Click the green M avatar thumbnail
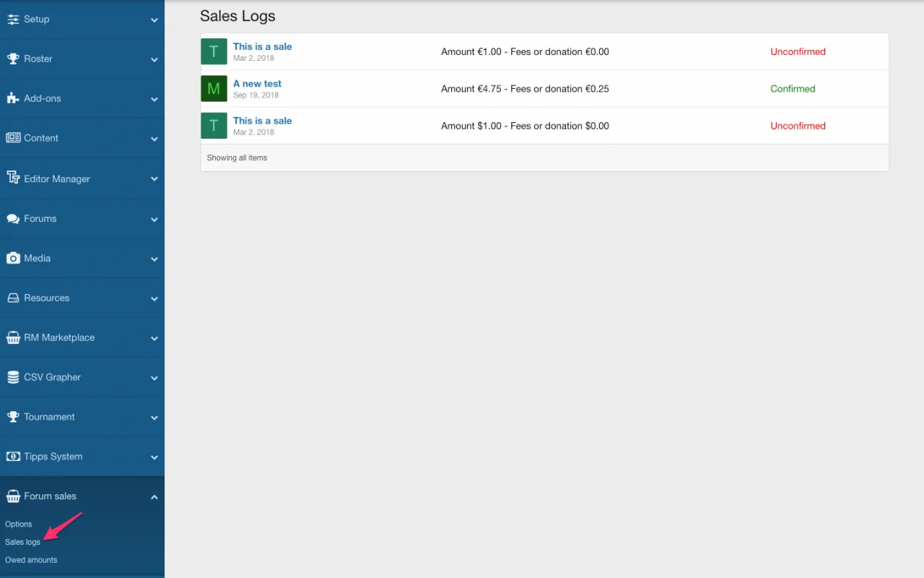 (214, 89)
